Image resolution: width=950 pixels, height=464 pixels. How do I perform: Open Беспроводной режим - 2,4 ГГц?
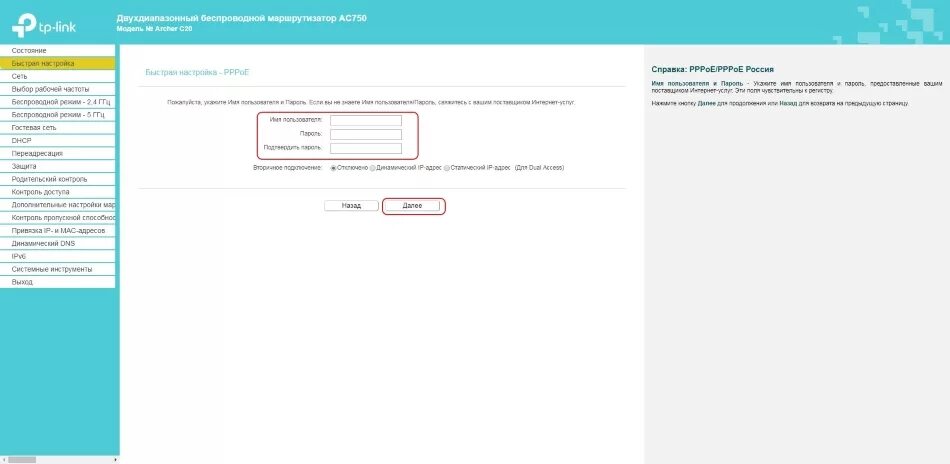click(58, 102)
